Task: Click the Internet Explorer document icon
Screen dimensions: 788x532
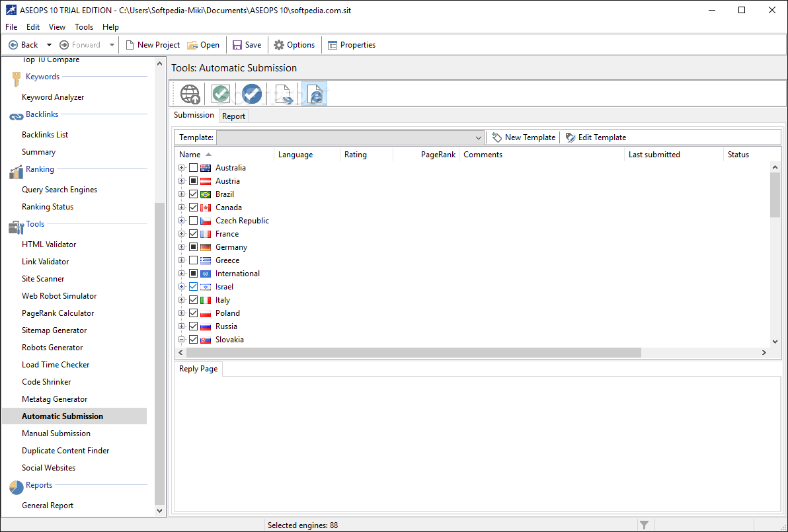Action: pyautogui.click(x=315, y=94)
